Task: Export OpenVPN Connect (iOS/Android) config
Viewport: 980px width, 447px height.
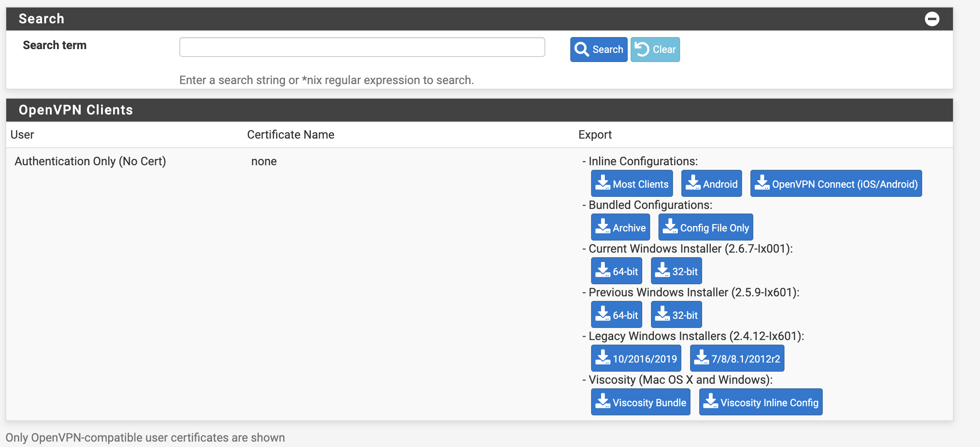Action: (836, 184)
